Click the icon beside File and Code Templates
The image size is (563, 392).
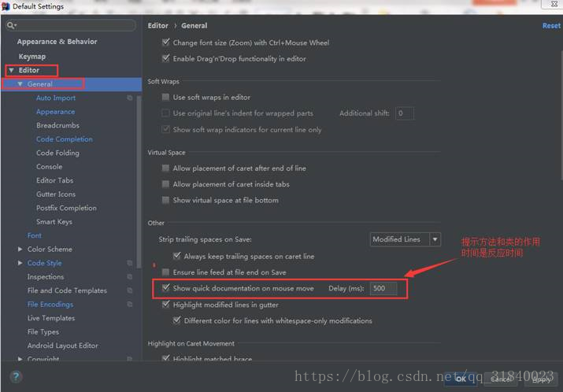pos(130,290)
